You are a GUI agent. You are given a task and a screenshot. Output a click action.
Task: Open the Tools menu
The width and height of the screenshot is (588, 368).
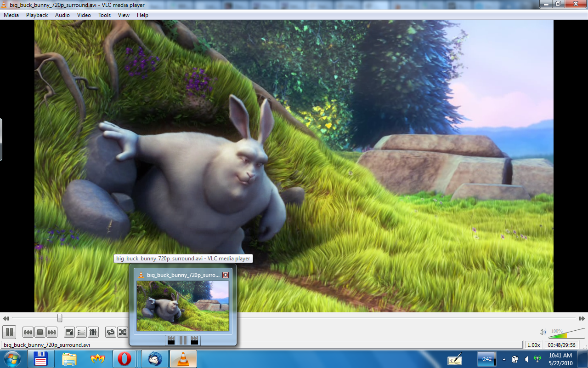[104, 15]
